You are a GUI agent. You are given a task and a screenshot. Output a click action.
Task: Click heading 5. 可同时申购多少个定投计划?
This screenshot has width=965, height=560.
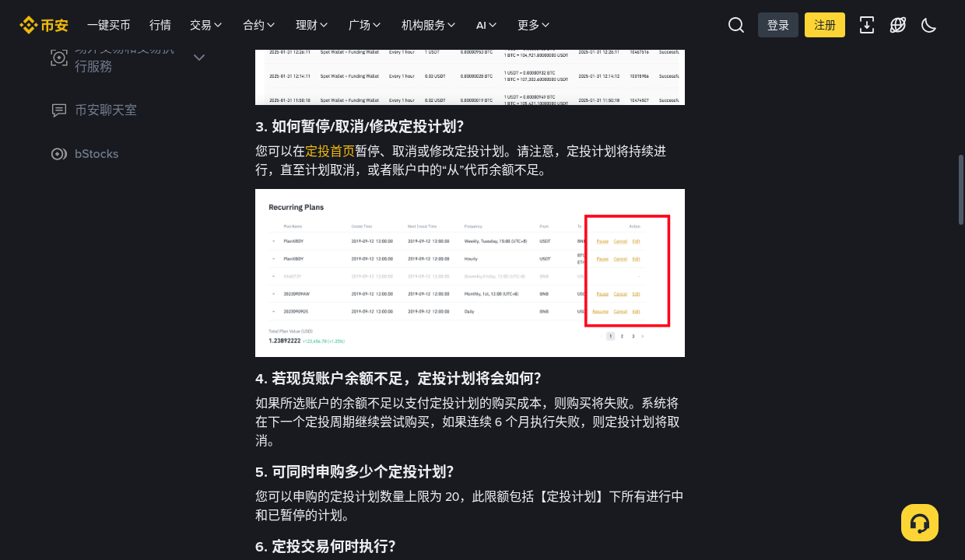355,471
